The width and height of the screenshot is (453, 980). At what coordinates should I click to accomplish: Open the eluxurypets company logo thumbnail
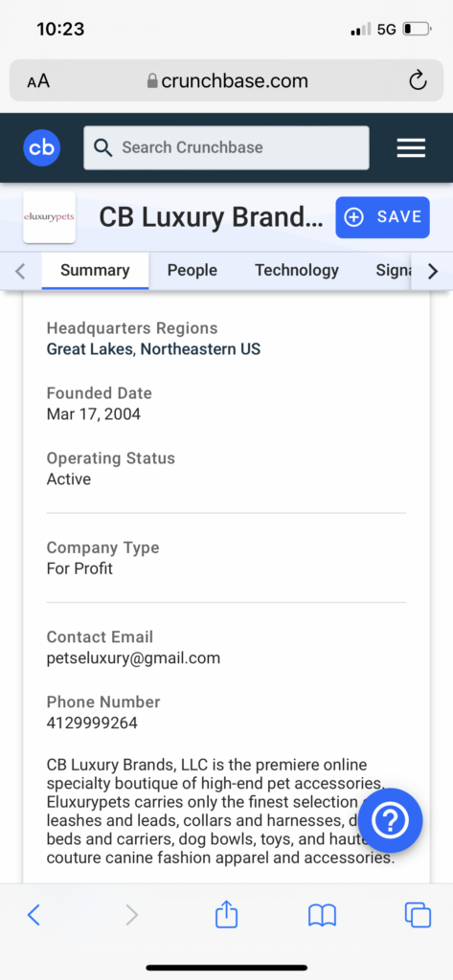(50, 217)
